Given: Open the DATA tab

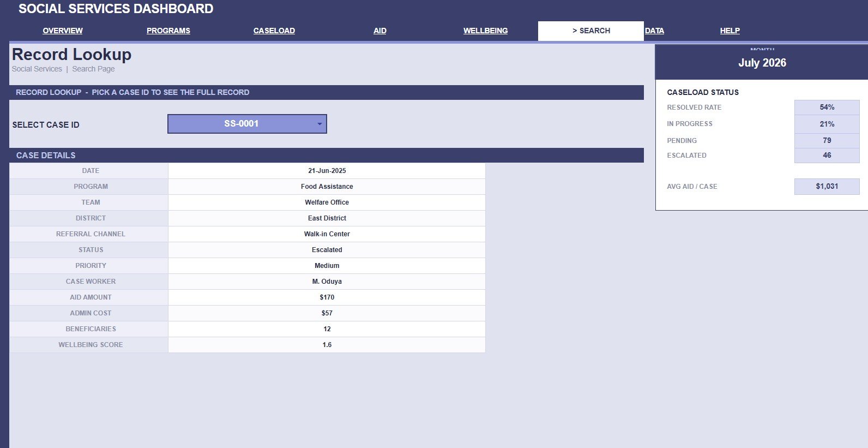Looking at the screenshot, I should [x=654, y=31].
